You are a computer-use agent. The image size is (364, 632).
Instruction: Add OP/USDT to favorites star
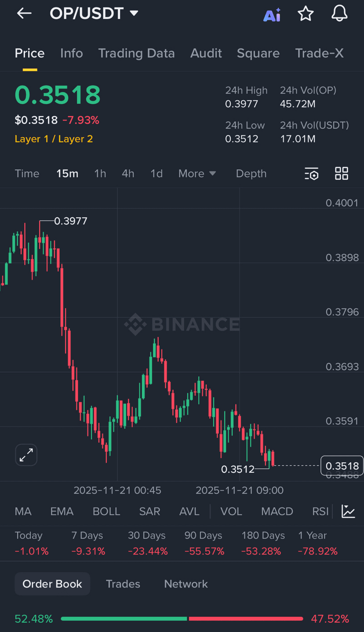click(306, 14)
